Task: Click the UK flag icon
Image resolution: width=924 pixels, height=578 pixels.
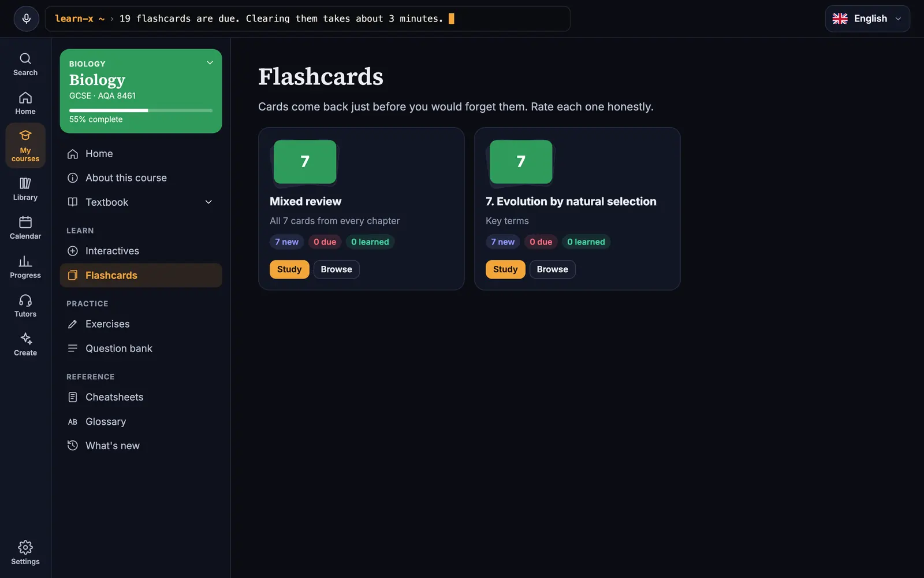Action: 840,18
